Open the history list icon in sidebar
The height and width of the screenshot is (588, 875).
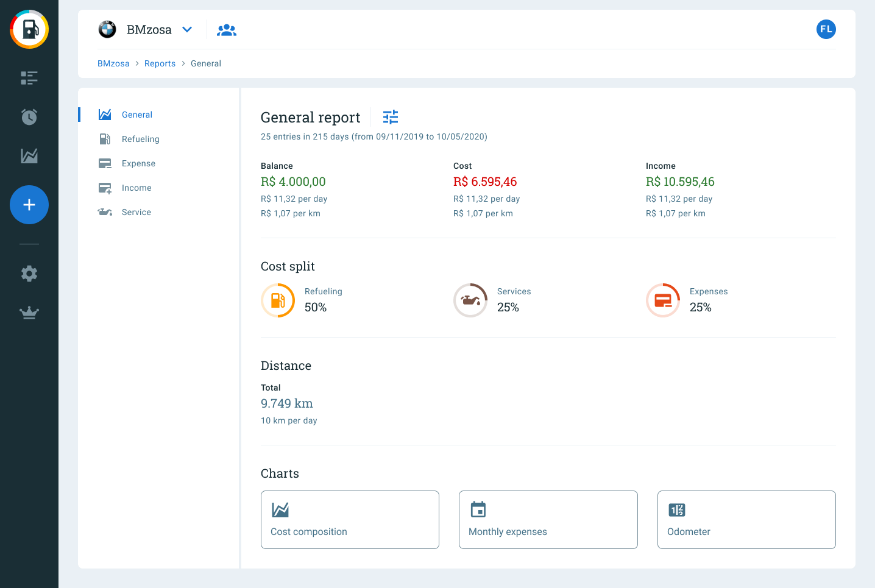coord(29,78)
